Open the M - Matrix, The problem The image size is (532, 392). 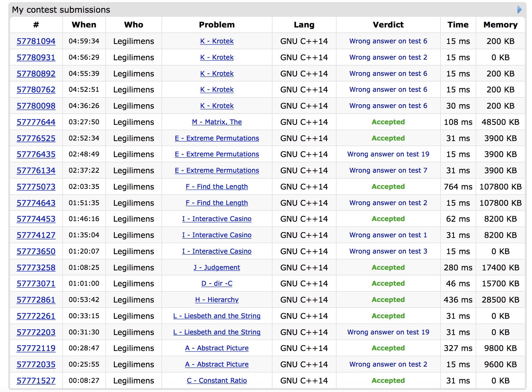(x=217, y=122)
